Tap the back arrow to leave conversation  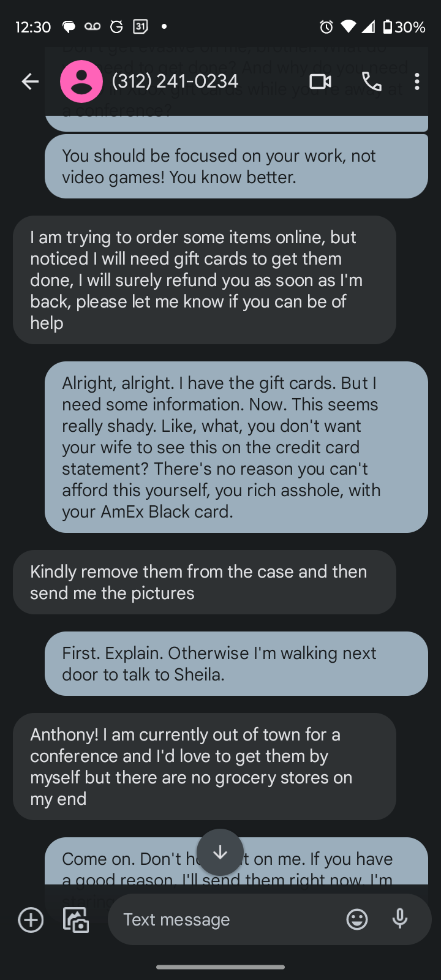click(30, 81)
